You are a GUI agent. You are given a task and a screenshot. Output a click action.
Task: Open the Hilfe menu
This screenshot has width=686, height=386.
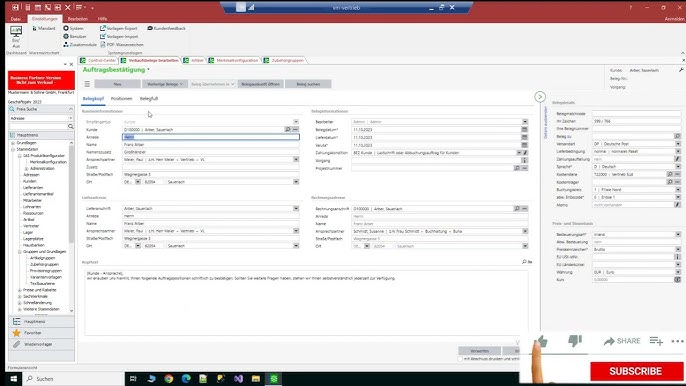(102, 19)
